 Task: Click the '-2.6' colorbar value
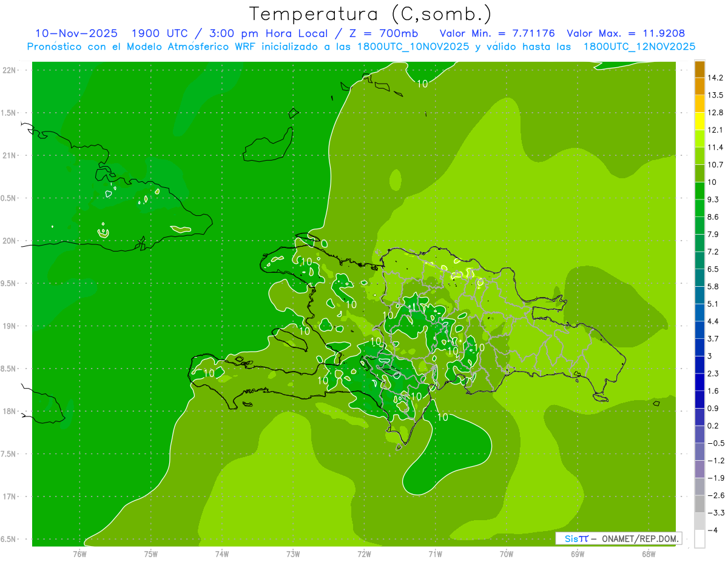pos(715,495)
